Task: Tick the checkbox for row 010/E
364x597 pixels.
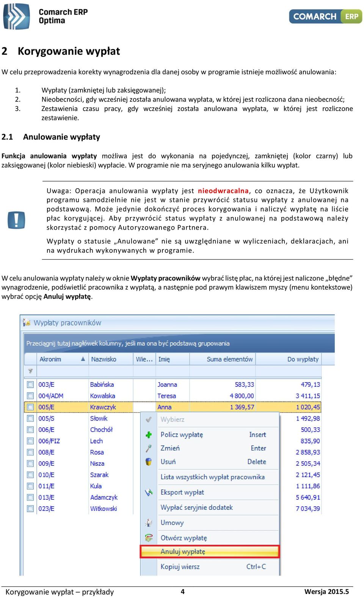Action: click(x=30, y=475)
